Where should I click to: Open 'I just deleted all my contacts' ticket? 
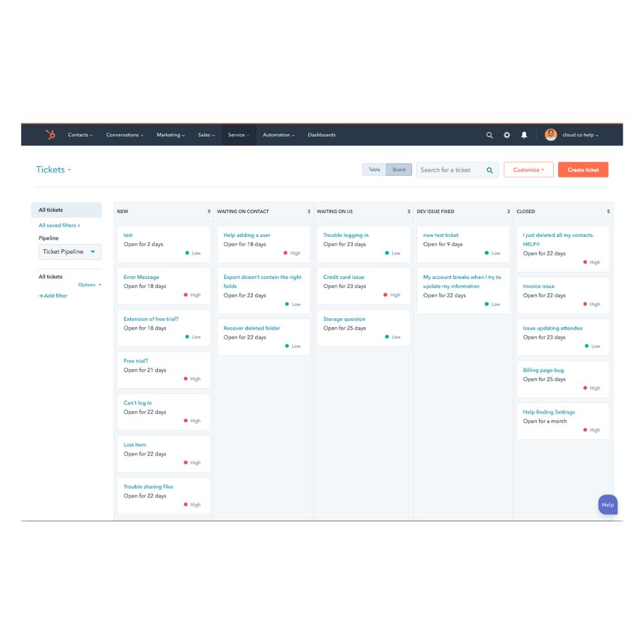click(x=558, y=240)
